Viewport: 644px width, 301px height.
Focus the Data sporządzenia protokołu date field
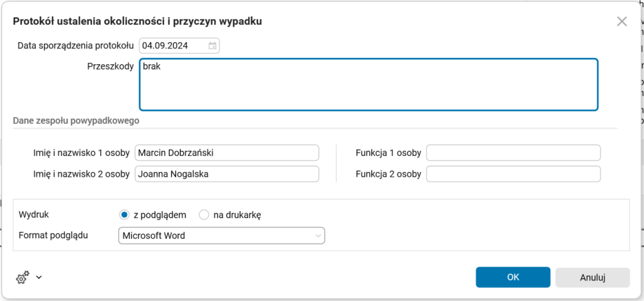click(179, 46)
